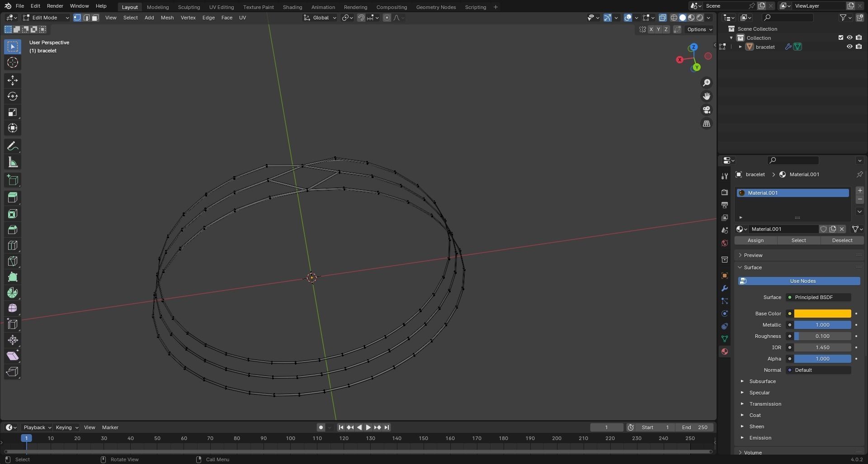
Task: Enable material preview shading mode
Action: [x=691, y=18]
